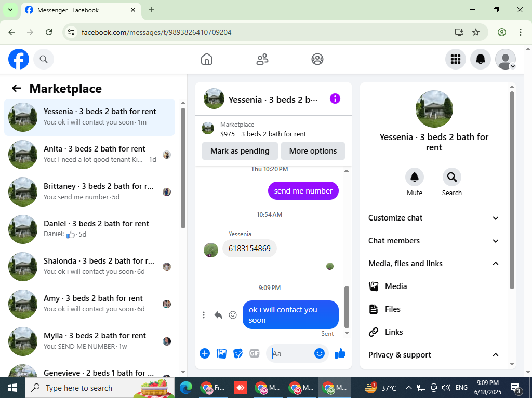
Task: Open Genevieve 2 beds 1 bath conversation
Action: point(89,369)
